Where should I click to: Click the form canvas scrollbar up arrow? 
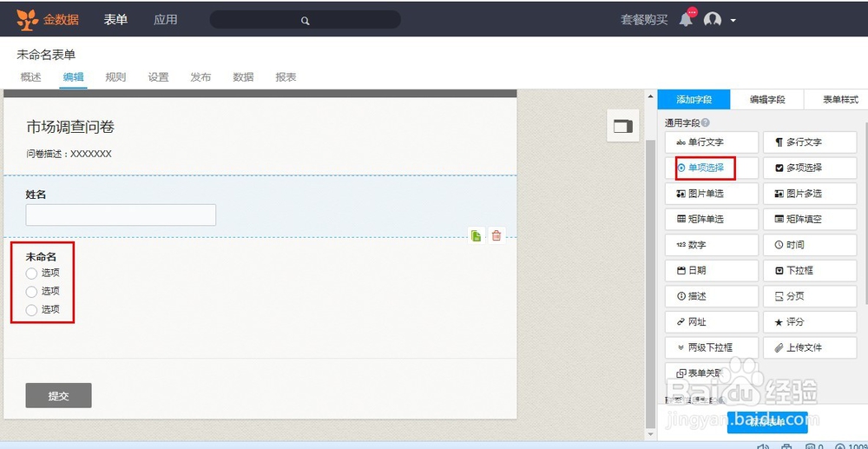pos(650,97)
